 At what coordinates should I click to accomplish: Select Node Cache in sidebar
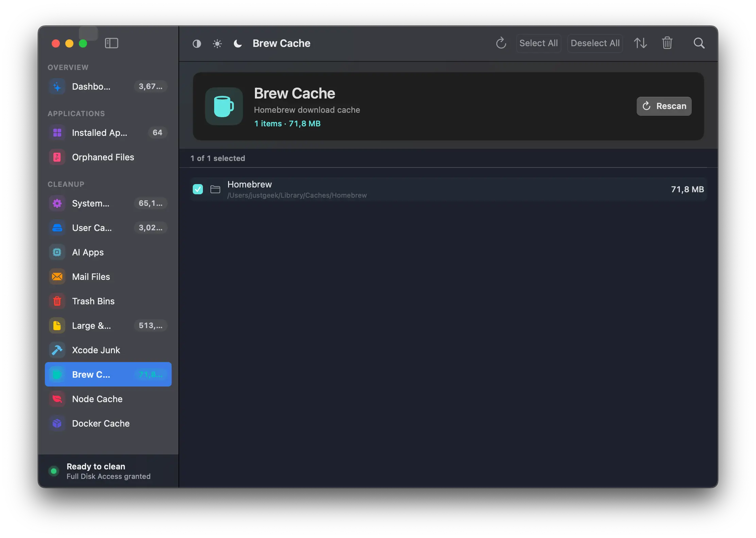tap(108, 399)
